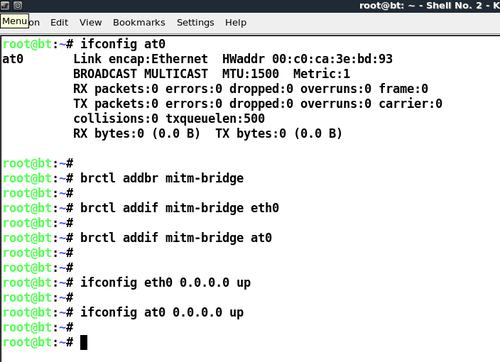Click the 'ifconfig eth0 0.0.0.0 up' command
This screenshot has width=500, height=362.
pyautogui.click(x=165, y=283)
